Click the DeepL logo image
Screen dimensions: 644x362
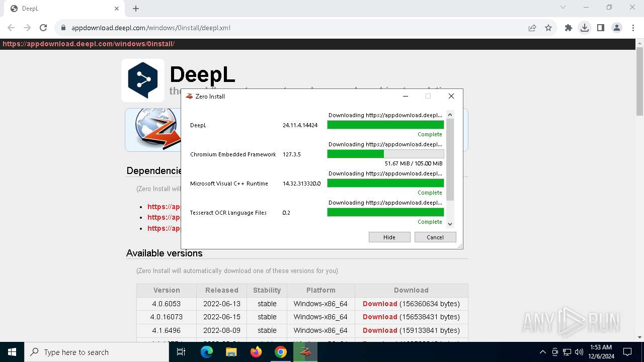pyautogui.click(x=143, y=80)
